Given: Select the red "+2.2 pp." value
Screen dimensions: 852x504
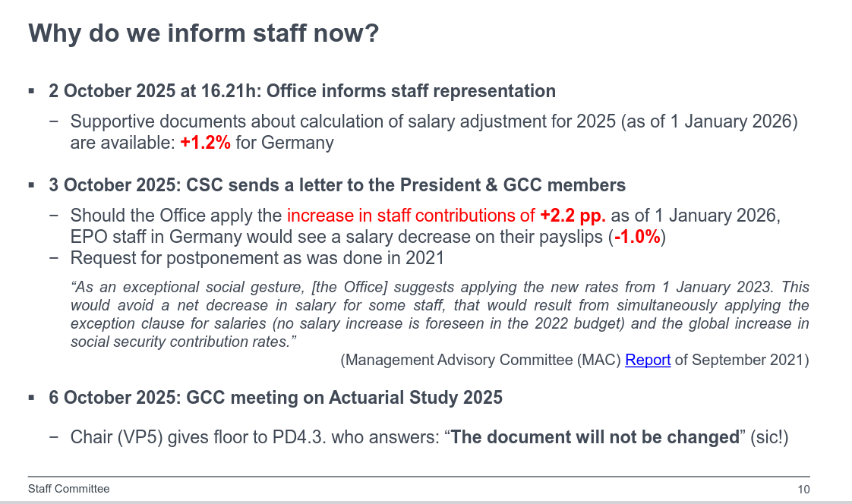Looking at the screenshot, I should pyautogui.click(x=573, y=216).
